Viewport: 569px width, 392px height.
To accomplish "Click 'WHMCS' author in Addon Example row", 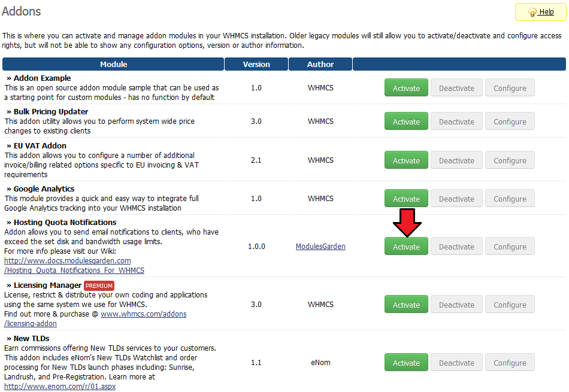I will 320,88.
